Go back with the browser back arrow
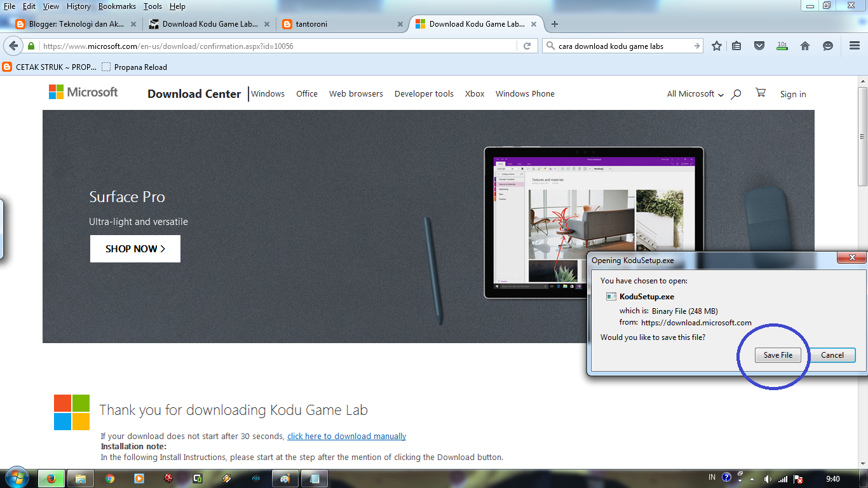This screenshot has width=868, height=488. (x=13, y=46)
